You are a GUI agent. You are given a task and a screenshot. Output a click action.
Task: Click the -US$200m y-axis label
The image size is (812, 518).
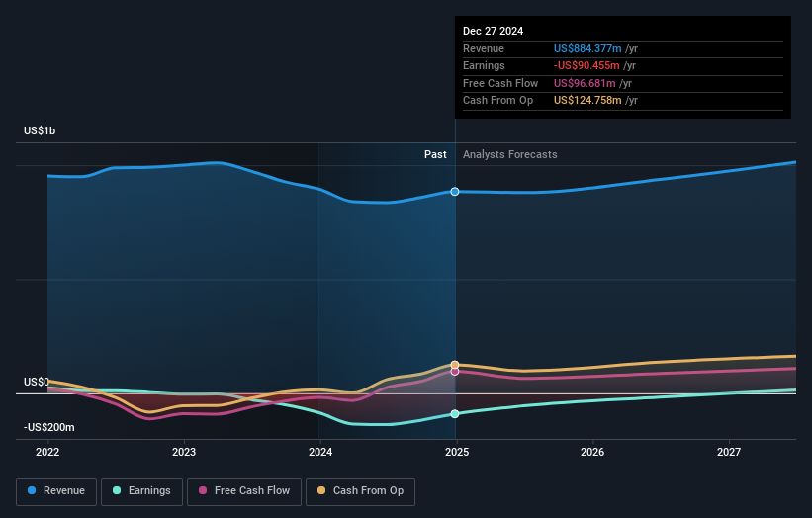(49, 427)
